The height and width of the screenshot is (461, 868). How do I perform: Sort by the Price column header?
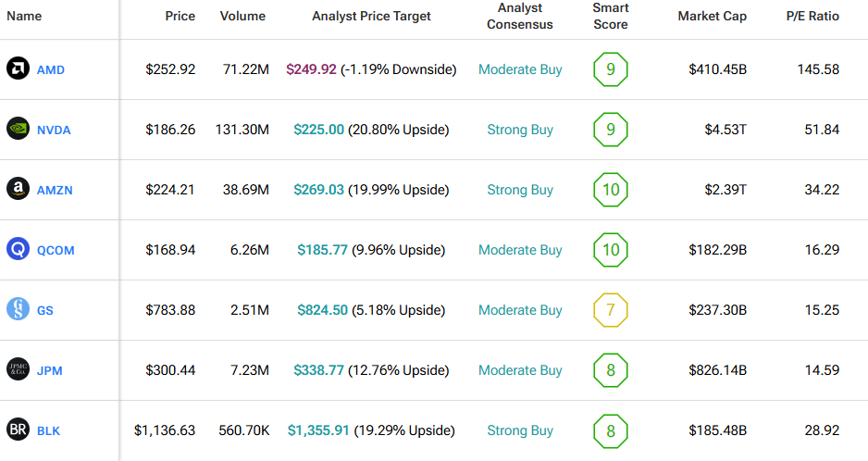(180, 17)
